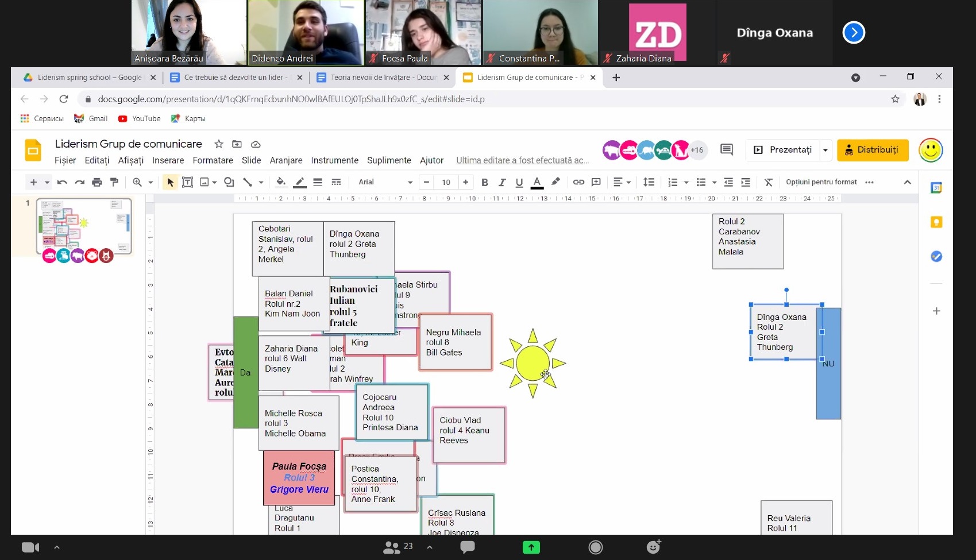Screen dimensions: 976x560
Task: Hide the menus with collapse arrow
Action: pyautogui.click(x=908, y=182)
